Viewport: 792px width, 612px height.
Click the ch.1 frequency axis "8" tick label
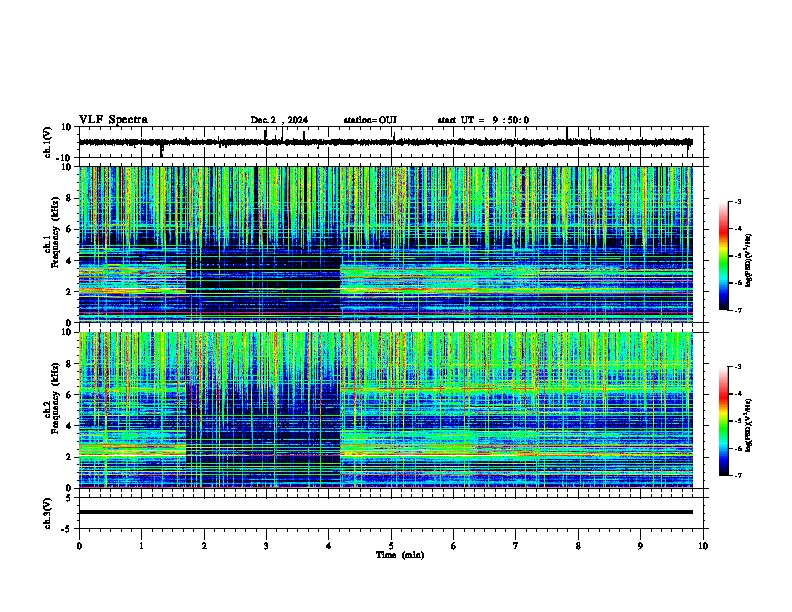click(70, 198)
